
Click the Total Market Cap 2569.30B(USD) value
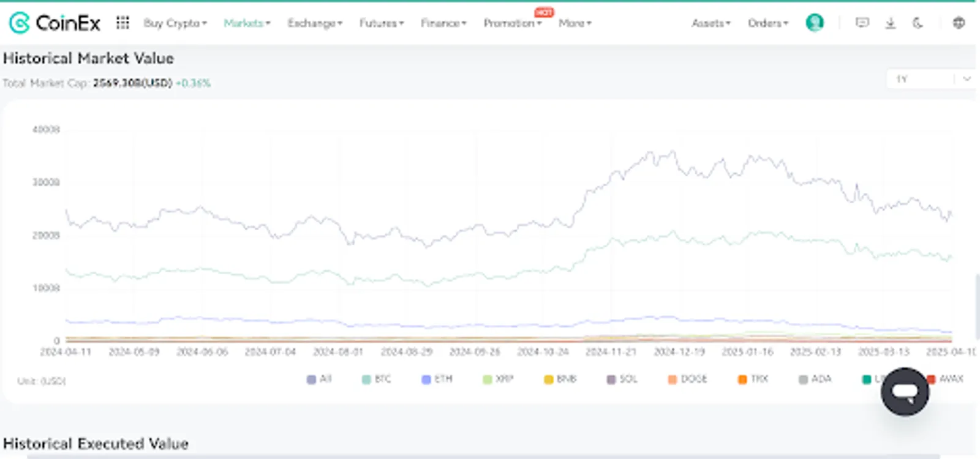[133, 83]
